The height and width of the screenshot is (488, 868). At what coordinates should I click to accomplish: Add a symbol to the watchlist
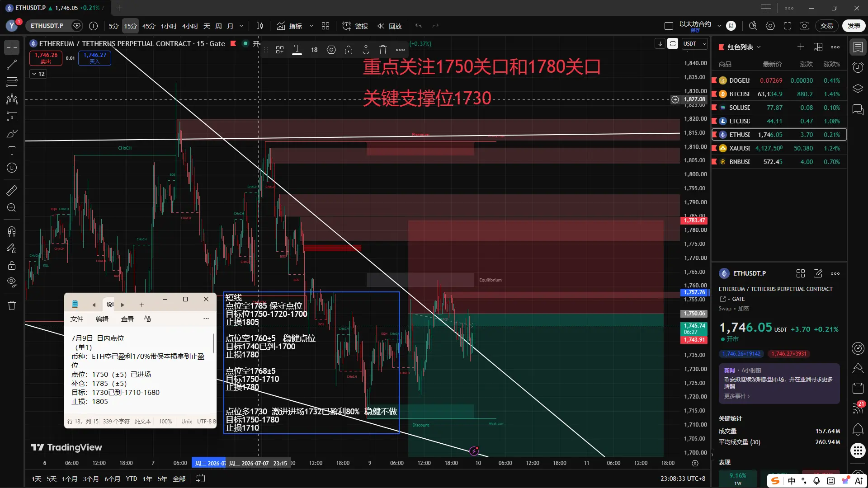tap(801, 47)
